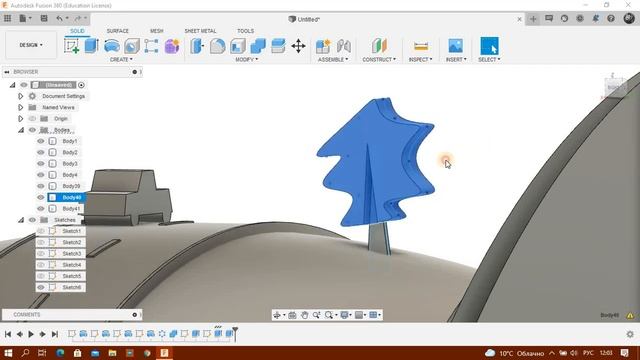Viewport: 640px width, 360px height.
Task: Select the Combine tool
Action: [x=258, y=46]
